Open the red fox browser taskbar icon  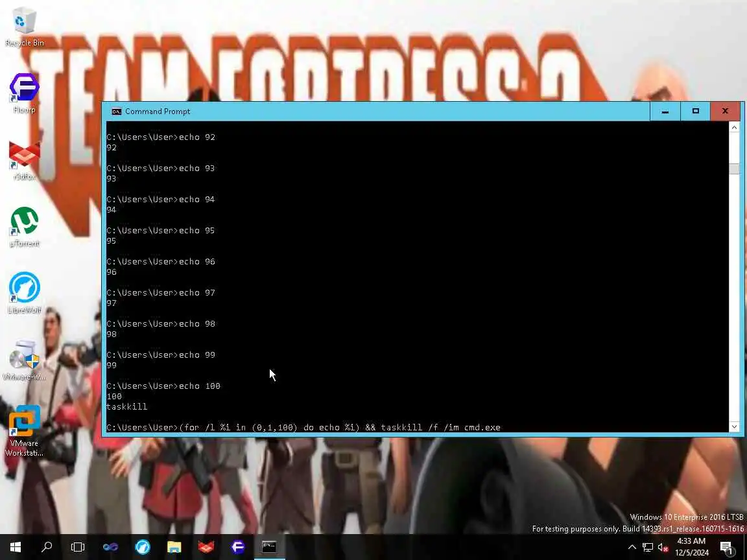206,547
